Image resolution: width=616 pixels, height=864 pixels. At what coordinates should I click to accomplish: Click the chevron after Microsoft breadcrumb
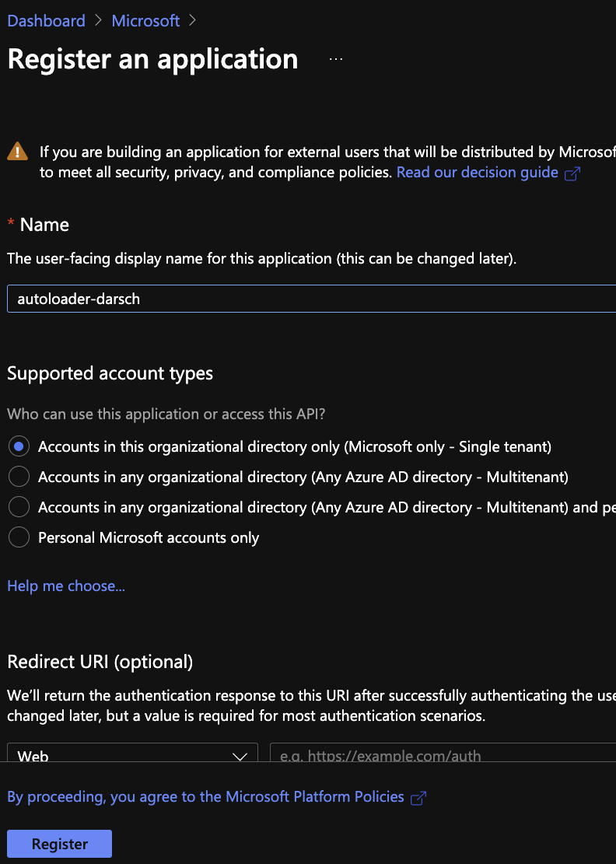pyautogui.click(x=192, y=21)
